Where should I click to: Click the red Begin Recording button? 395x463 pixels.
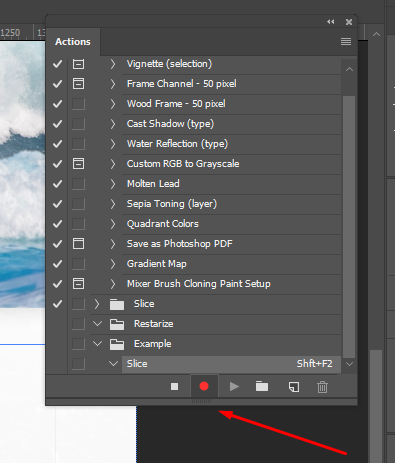[204, 386]
